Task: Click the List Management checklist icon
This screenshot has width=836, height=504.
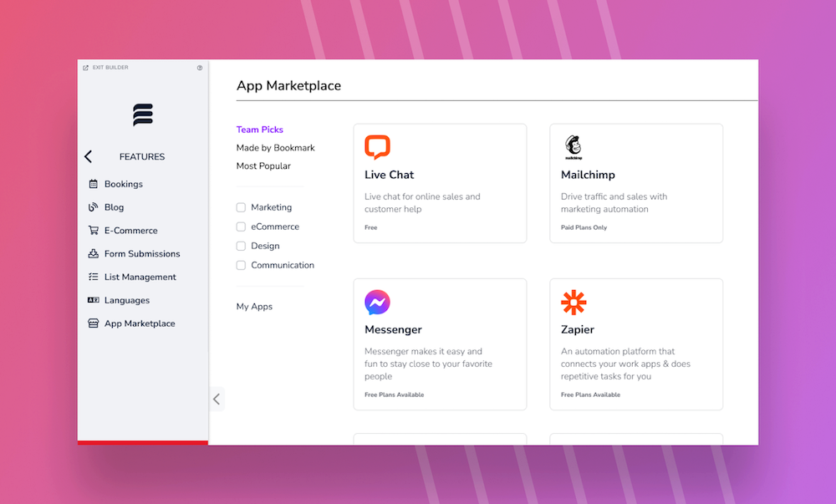Action: pyautogui.click(x=94, y=277)
